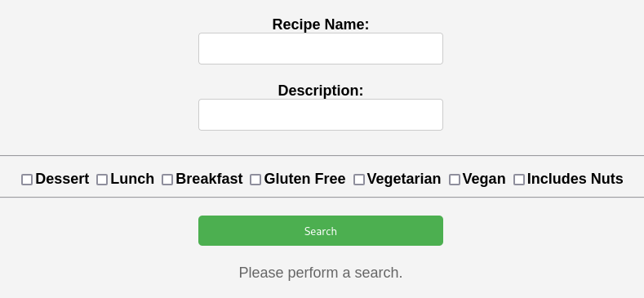This screenshot has height=298, width=644.
Task: Click the Description label
Action: [x=320, y=91]
